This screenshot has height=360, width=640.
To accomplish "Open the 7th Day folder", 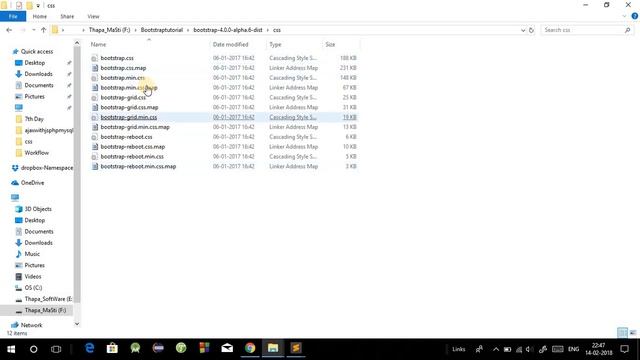I will click(34, 119).
